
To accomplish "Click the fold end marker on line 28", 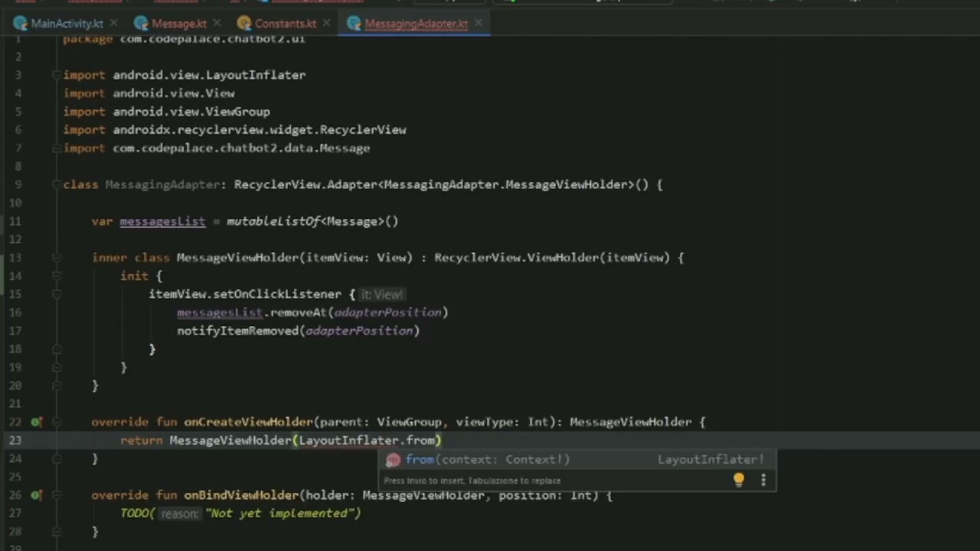I will click(x=57, y=531).
